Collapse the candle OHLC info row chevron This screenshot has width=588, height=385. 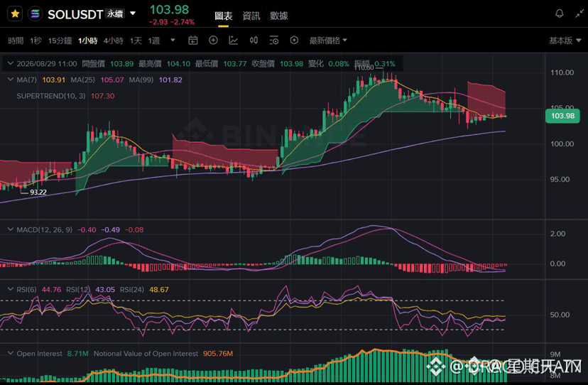point(11,63)
